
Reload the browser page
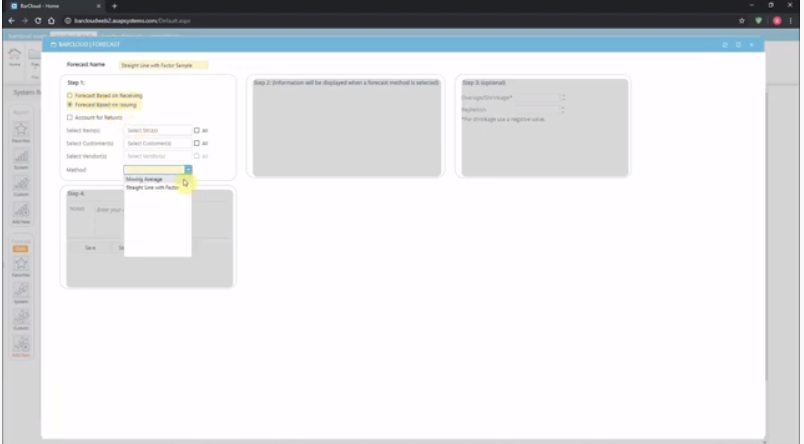tap(38, 21)
